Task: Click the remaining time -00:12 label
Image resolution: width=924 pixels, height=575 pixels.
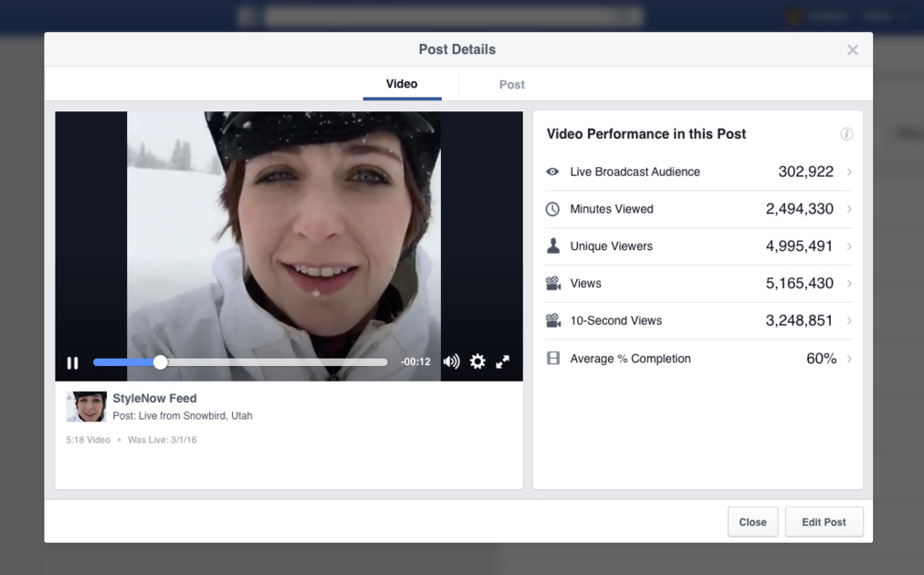Action: click(x=415, y=361)
